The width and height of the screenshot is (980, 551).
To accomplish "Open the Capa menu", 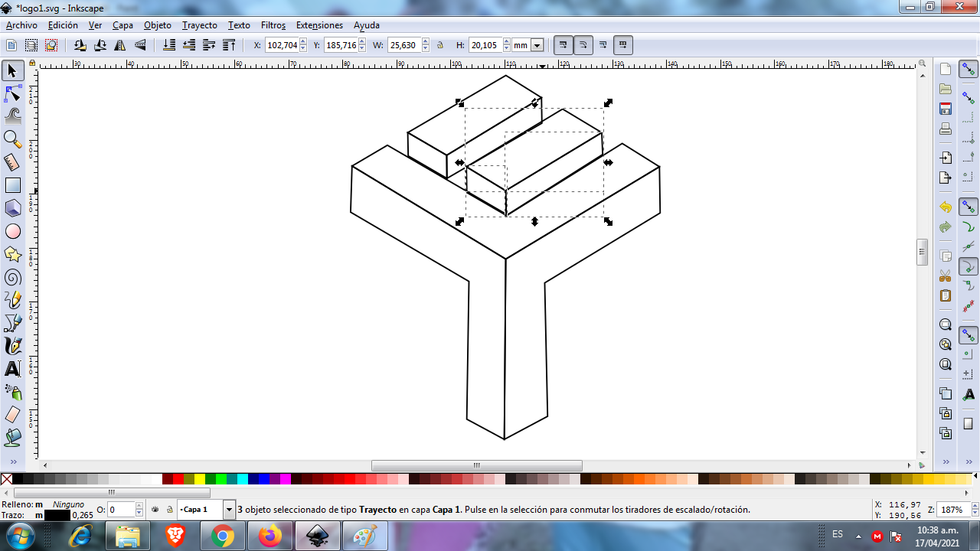I will click(122, 25).
